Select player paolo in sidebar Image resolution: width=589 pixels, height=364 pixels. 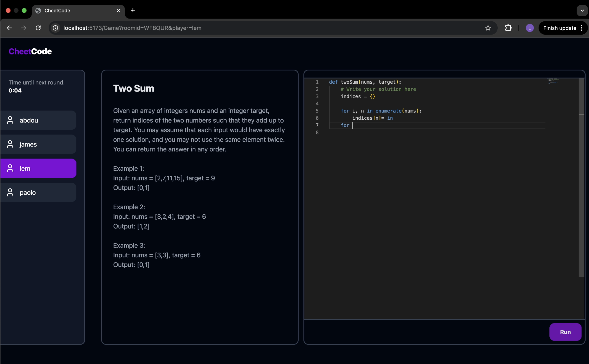[38, 192]
